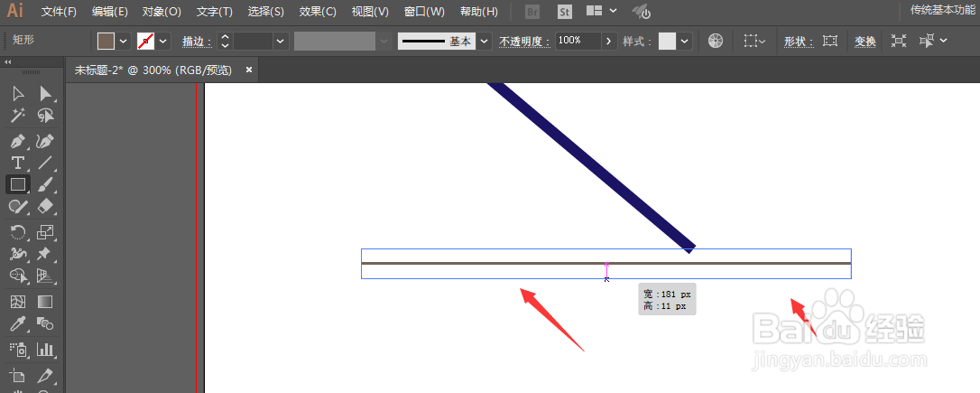Open the 视图(V) menu
The image size is (980, 393).
(x=370, y=11)
